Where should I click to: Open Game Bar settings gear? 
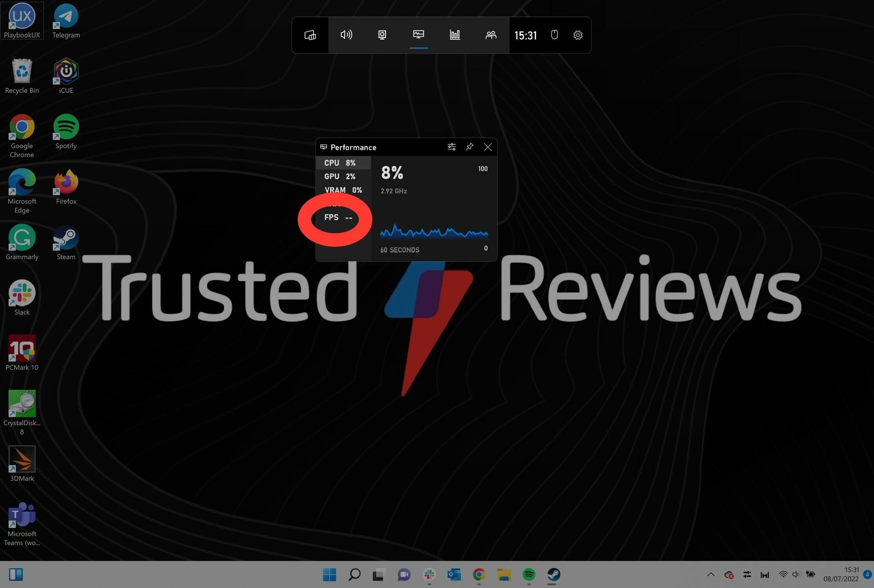coord(578,35)
